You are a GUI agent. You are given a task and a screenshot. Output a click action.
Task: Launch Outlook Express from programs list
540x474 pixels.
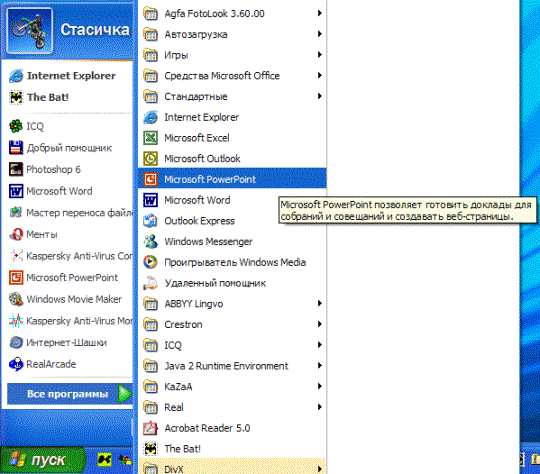pyautogui.click(x=232, y=221)
